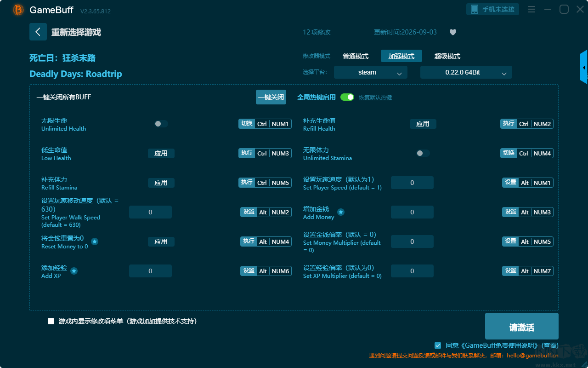Click the Alt NUM1 hotkey for Set Player Speed
The height and width of the screenshot is (368, 588).
coord(528,183)
